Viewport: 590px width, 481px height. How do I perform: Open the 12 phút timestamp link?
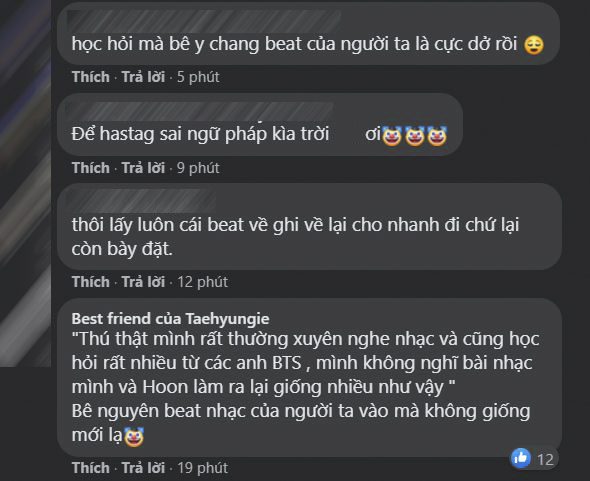(202, 282)
